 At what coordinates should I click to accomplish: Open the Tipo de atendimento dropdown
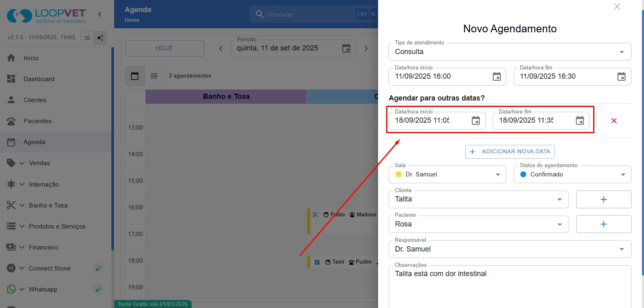click(x=510, y=52)
